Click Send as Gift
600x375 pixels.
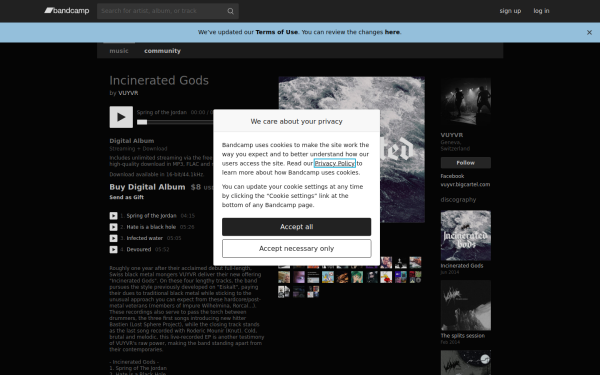click(127, 197)
